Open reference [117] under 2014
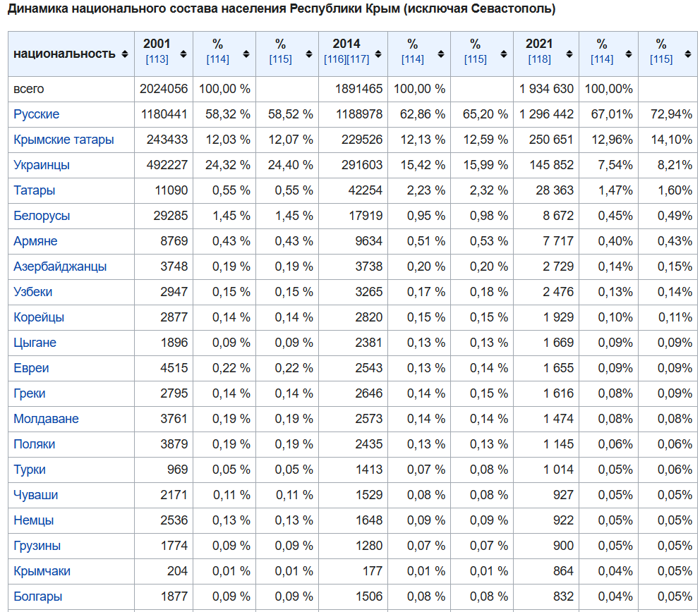 358,59
